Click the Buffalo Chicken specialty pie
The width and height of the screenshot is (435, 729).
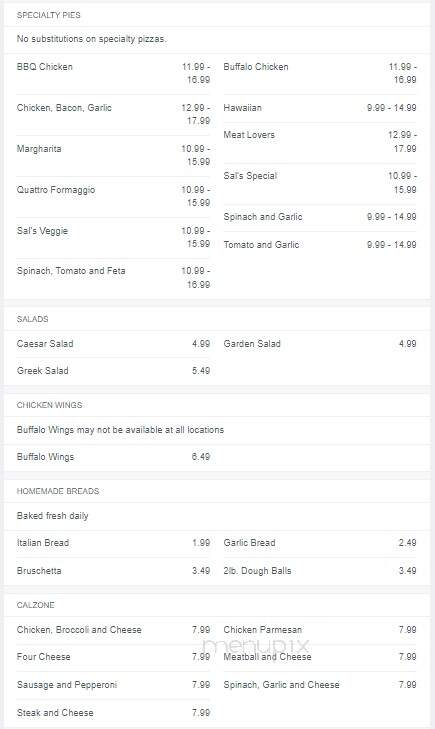[256, 66]
